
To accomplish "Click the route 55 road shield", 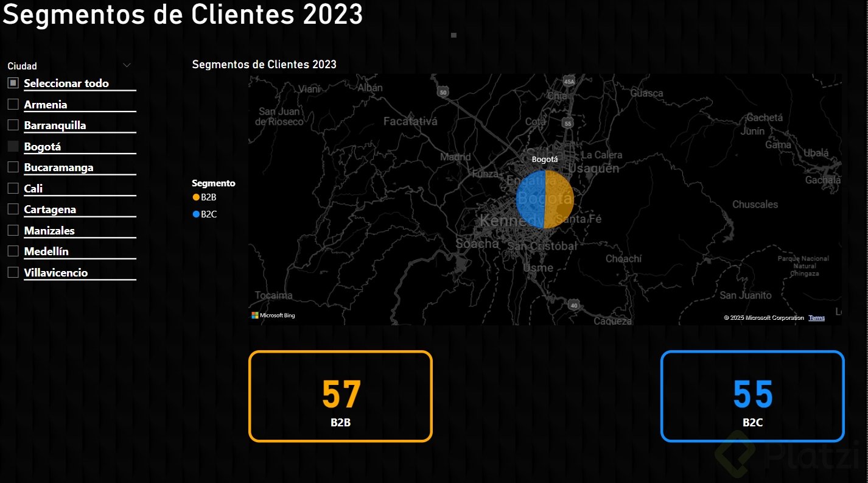I will point(569,123).
